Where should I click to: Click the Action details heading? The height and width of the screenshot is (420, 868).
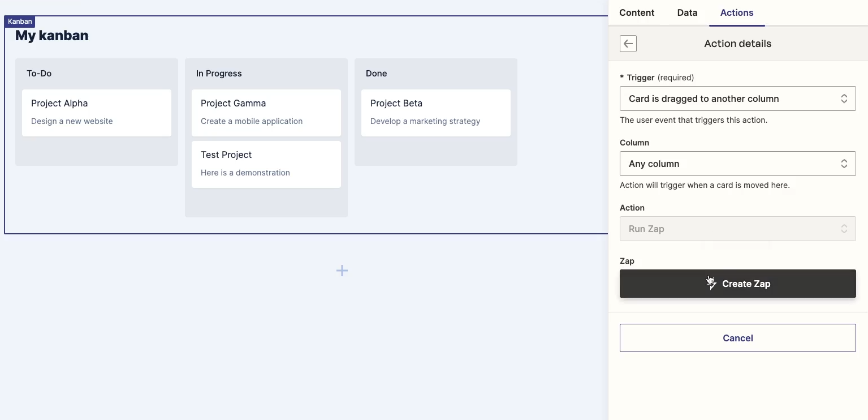click(x=737, y=44)
